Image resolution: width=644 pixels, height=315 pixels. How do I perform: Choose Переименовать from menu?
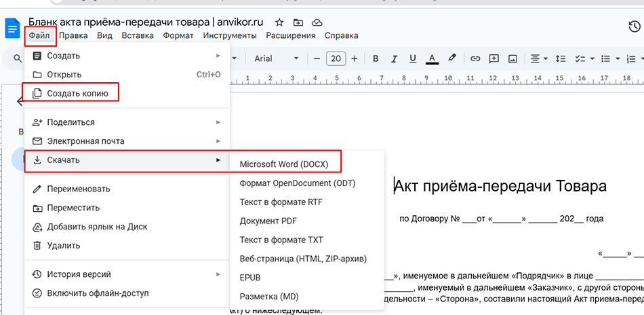(x=127, y=189)
